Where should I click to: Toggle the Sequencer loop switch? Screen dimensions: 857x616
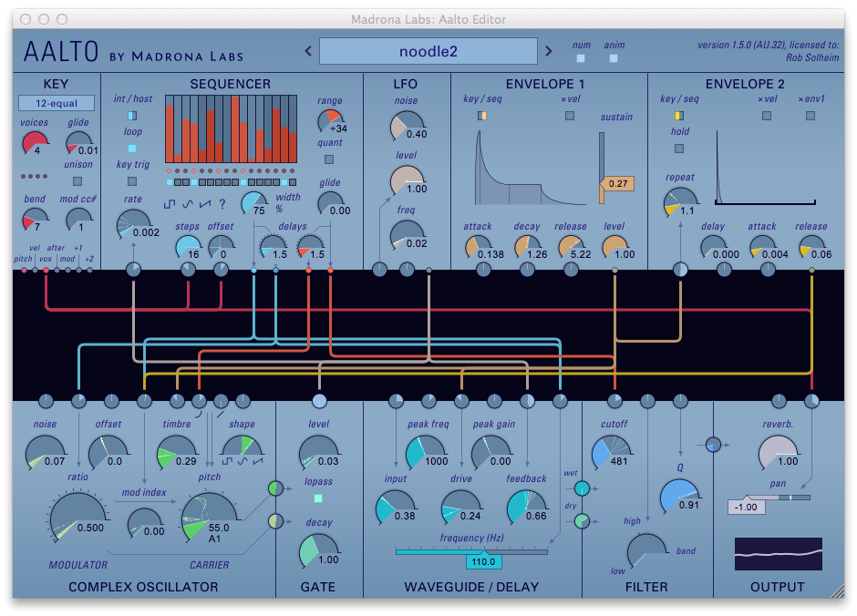[133, 148]
